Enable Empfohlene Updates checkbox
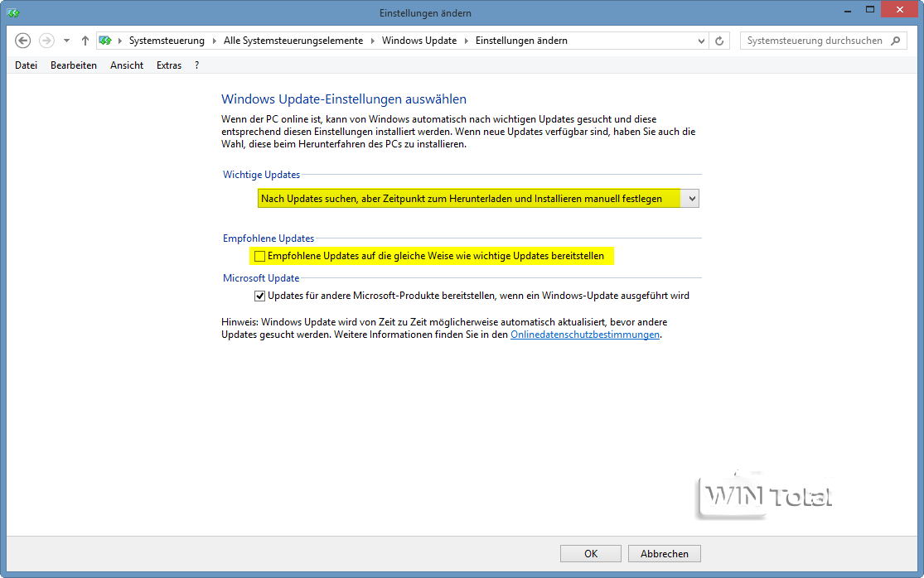The height and width of the screenshot is (578, 924). 259,256
